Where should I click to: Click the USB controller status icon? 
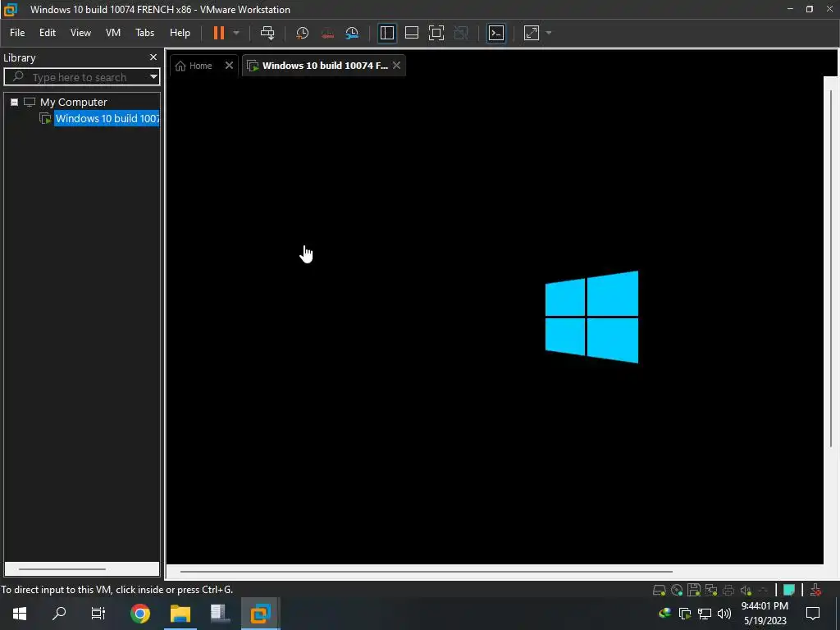763,591
